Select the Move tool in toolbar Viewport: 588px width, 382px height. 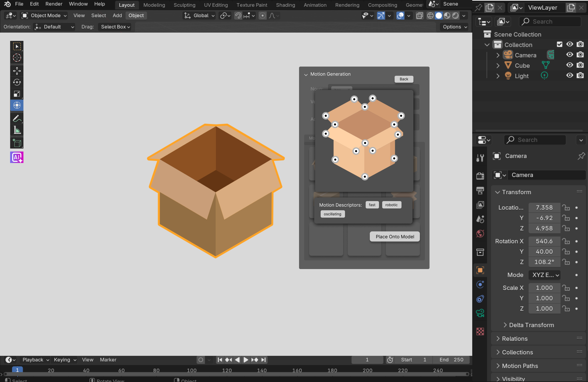pos(17,71)
